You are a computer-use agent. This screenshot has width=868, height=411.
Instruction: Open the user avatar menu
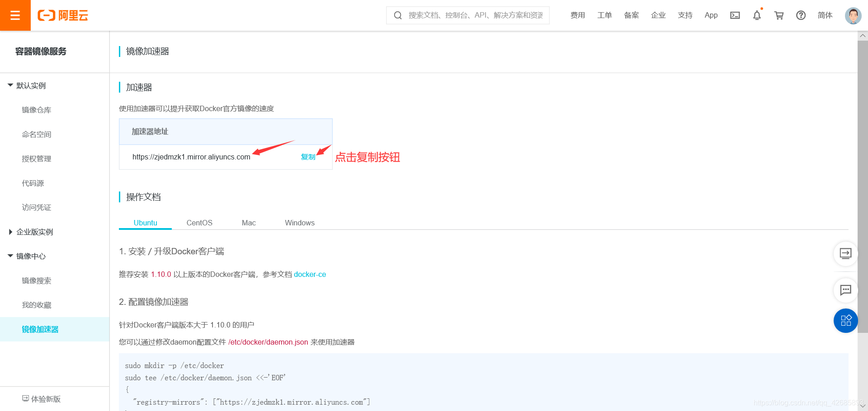tap(853, 16)
